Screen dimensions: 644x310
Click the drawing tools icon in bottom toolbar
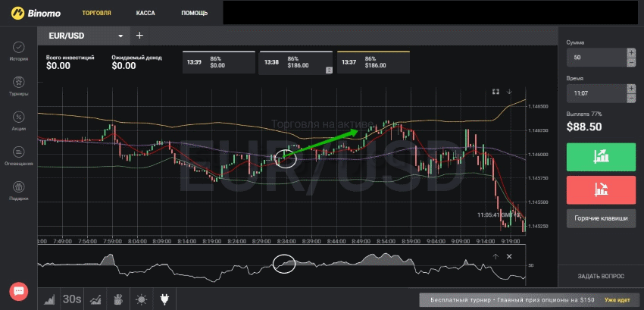tap(119, 299)
